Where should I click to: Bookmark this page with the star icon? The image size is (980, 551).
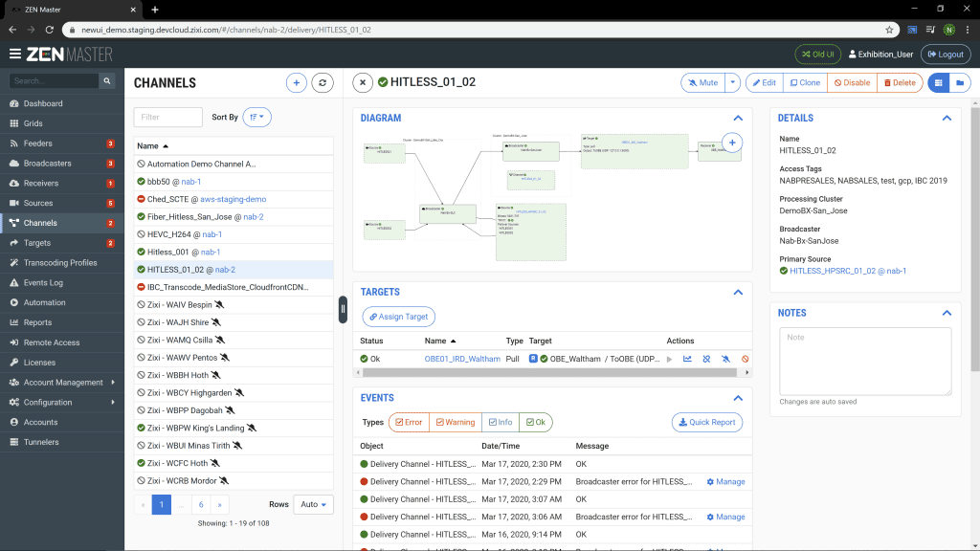coord(889,30)
